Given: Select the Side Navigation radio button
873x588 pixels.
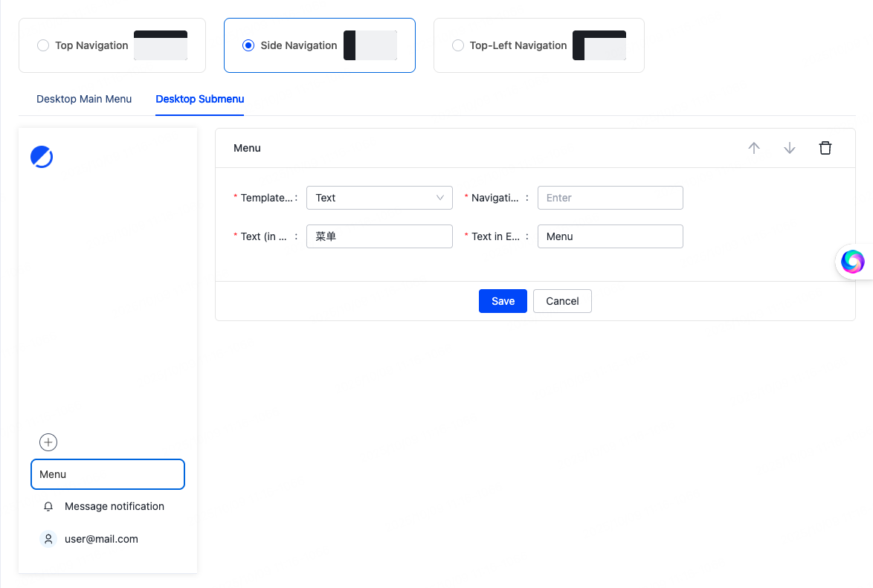Looking at the screenshot, I should click(248, 45).
